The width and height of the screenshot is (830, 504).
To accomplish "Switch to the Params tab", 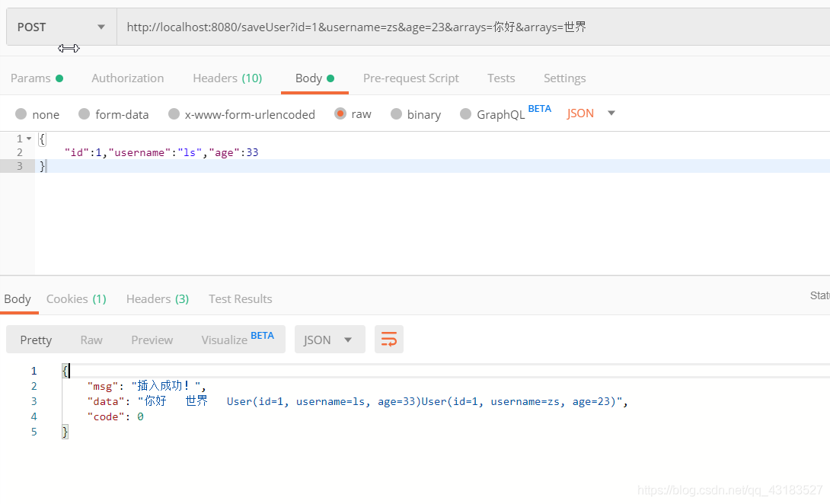I will pyautogui.click(x=37, y=78).
